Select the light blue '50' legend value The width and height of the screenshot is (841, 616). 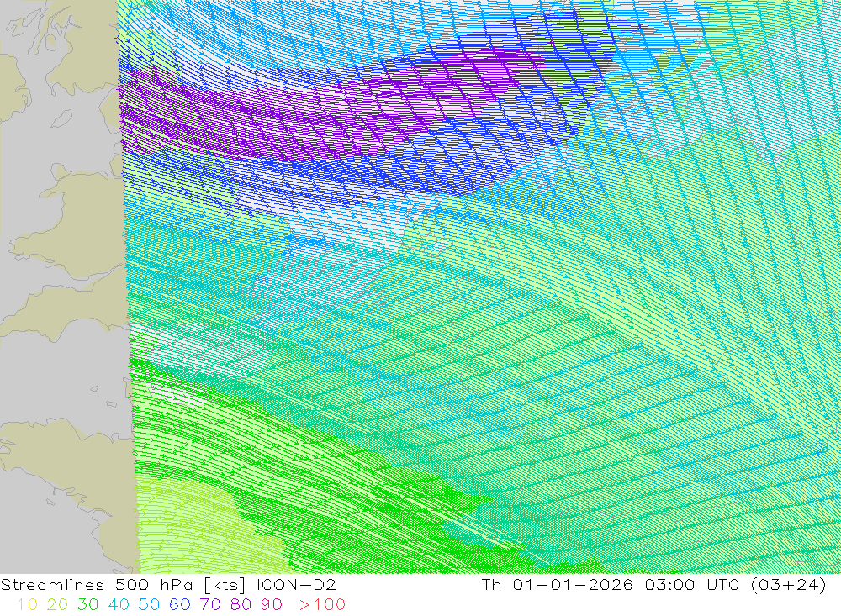tap(149, 605)
